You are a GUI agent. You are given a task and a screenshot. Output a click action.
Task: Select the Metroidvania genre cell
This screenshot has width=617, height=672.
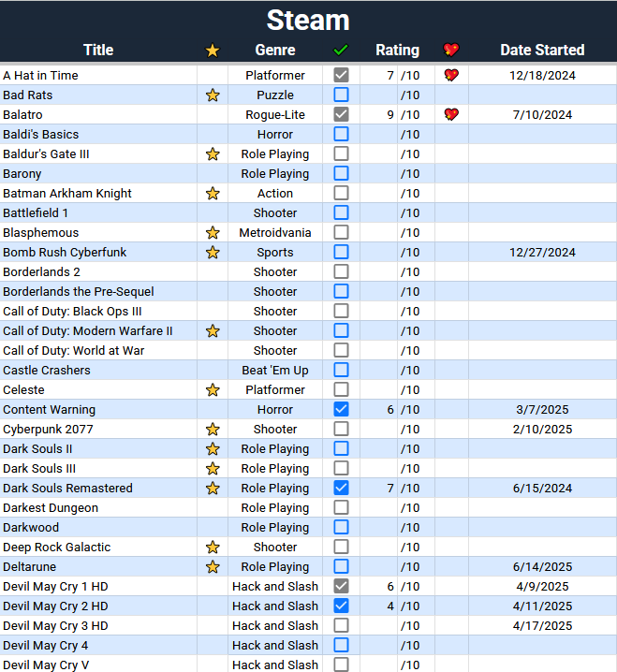(x=275, y=233)
